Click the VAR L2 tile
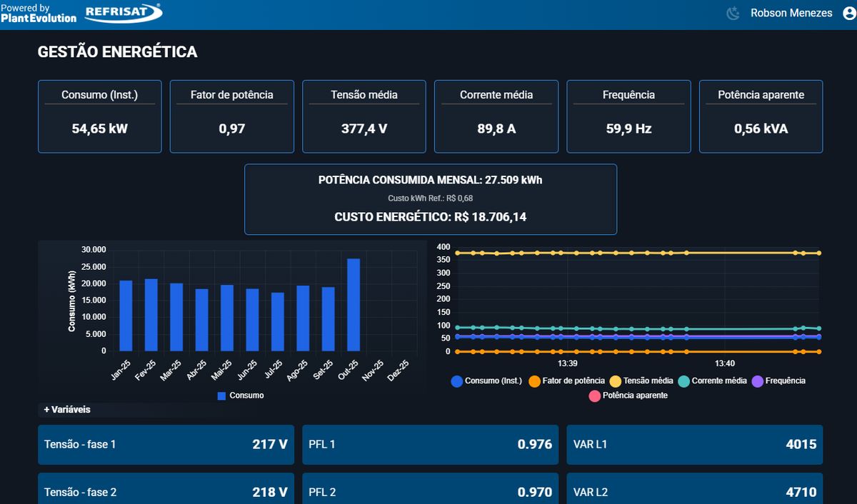 pos(695,489)
